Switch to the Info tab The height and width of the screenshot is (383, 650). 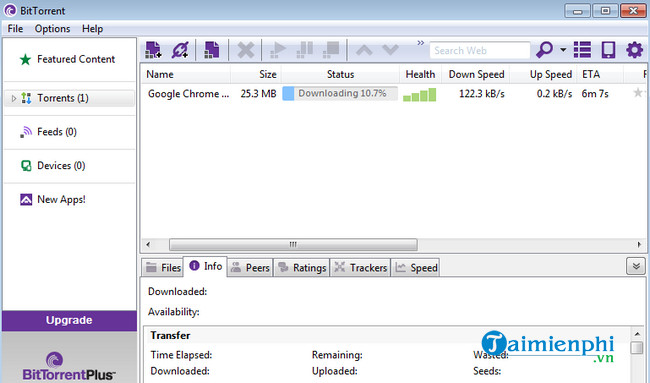click(x=206, y=266)
